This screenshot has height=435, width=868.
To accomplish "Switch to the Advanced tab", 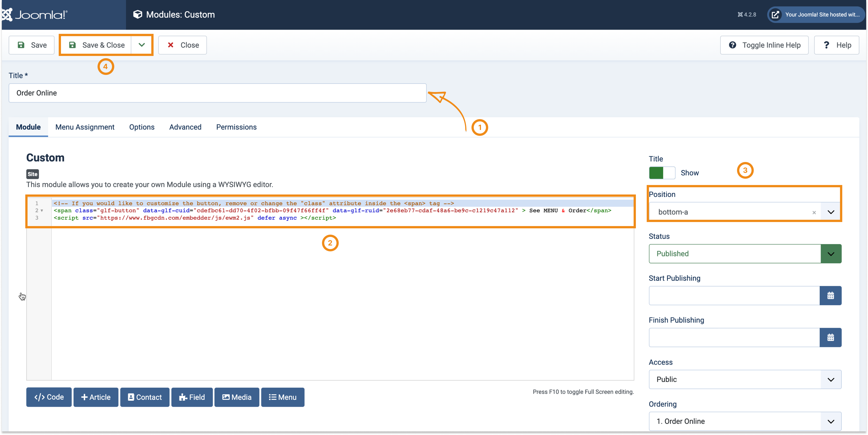I will 185,127.
